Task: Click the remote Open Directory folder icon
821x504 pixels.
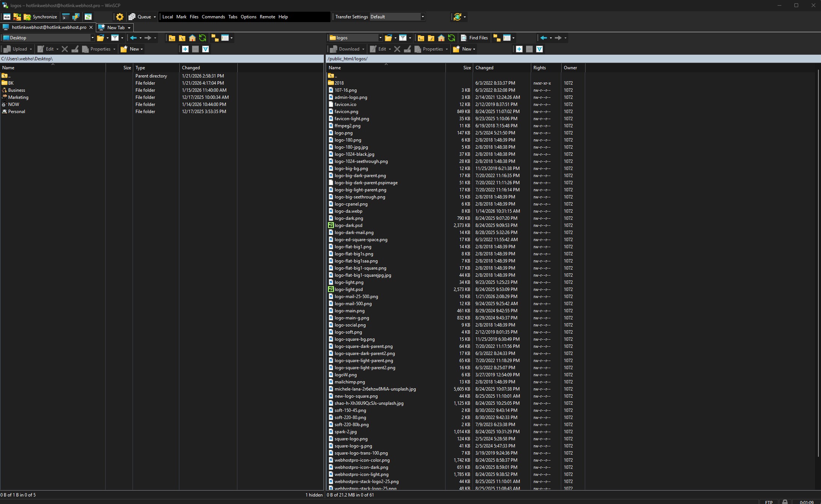Action: (388, 38)
